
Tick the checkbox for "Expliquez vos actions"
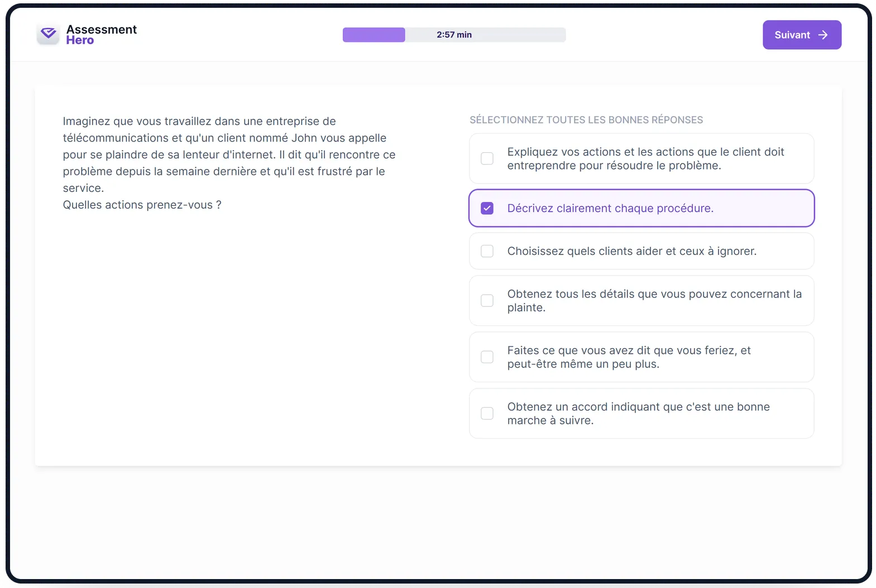pos(487,158)
